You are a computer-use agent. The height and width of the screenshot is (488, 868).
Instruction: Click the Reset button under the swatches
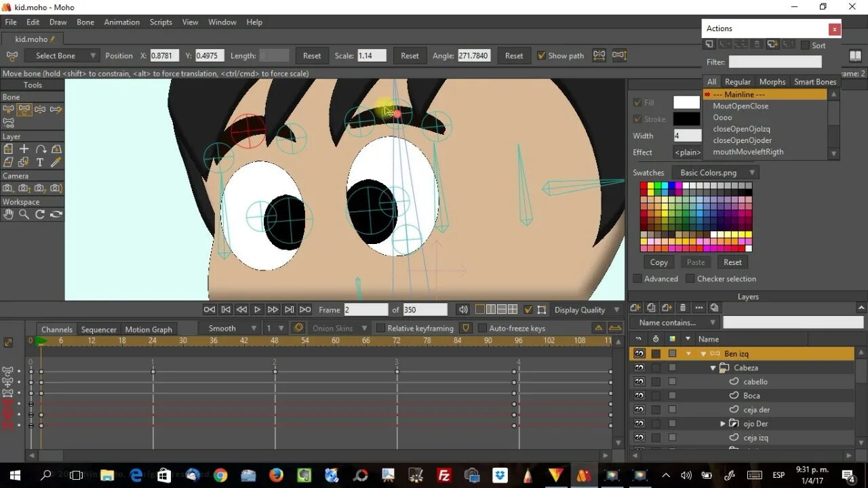[x=732, y=262]
